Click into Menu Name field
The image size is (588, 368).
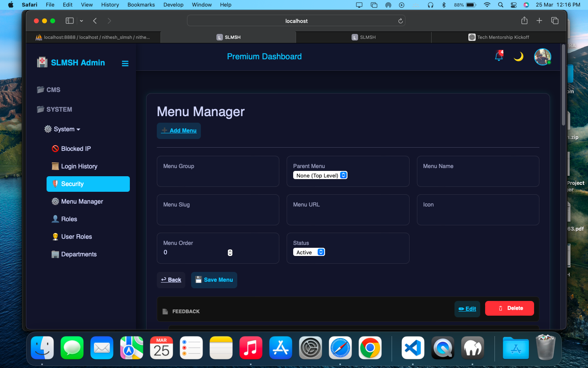[x=478, y=171]
